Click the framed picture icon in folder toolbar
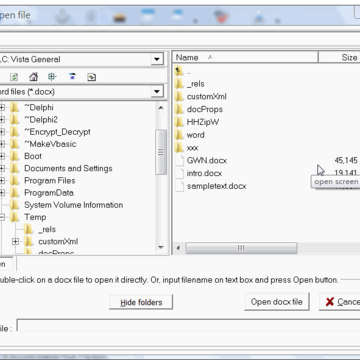 pos(91,77)
